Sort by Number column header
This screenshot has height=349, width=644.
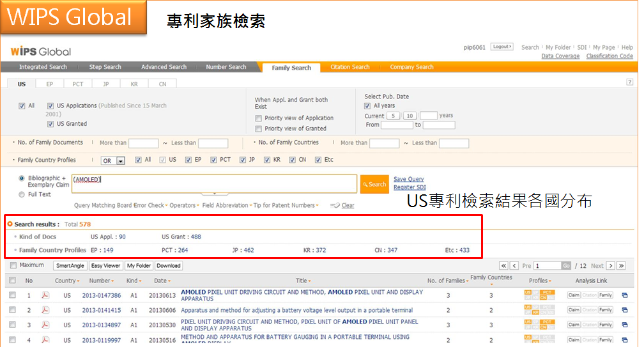point(102,281)
